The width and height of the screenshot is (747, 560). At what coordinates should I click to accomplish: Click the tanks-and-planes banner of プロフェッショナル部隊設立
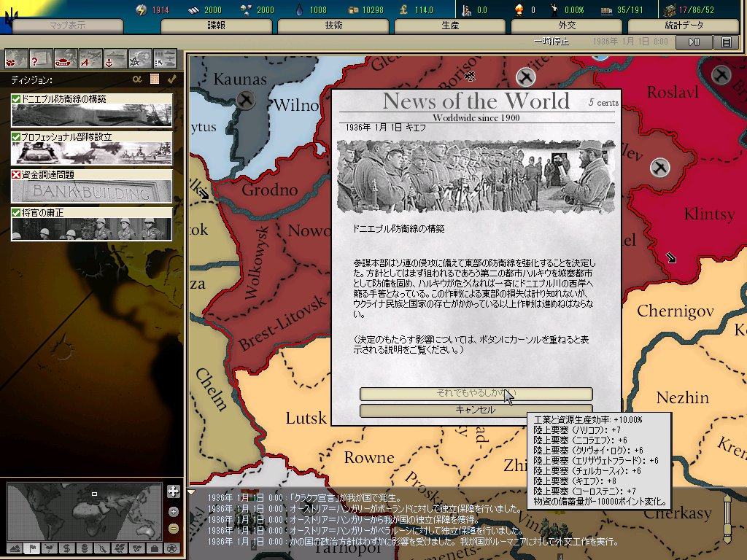click(x=91, y=153)
